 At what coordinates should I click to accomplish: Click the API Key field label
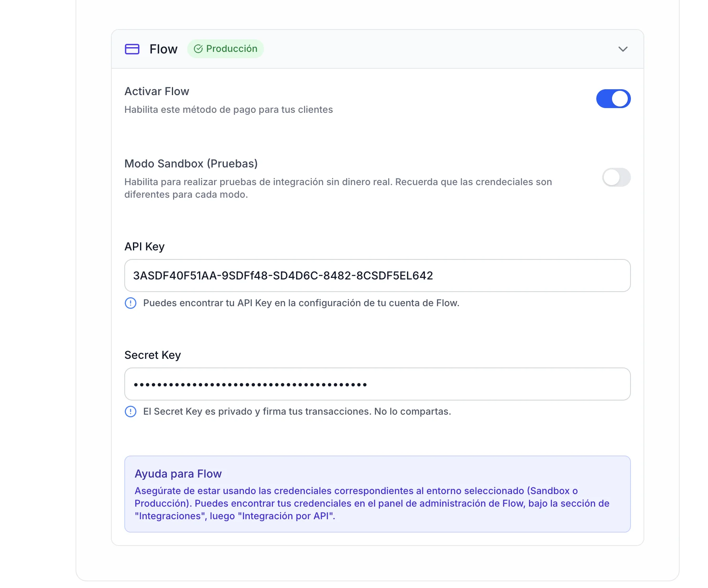[x=144, y=246]
